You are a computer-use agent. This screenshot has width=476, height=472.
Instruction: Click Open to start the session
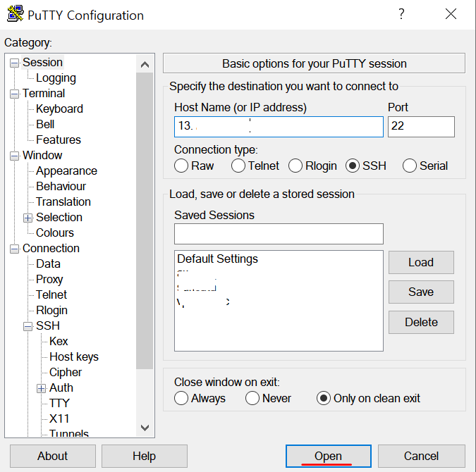click(328, 456)
